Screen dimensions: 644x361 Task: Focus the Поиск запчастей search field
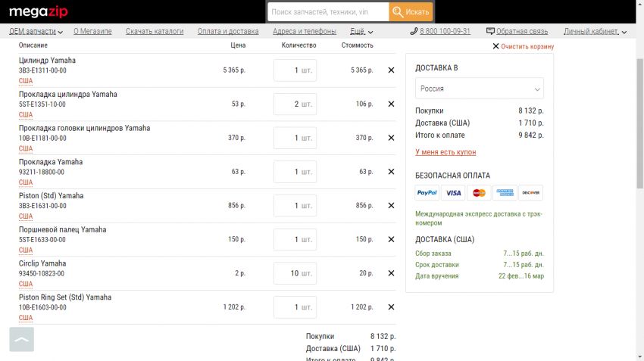tap(328, 12)
